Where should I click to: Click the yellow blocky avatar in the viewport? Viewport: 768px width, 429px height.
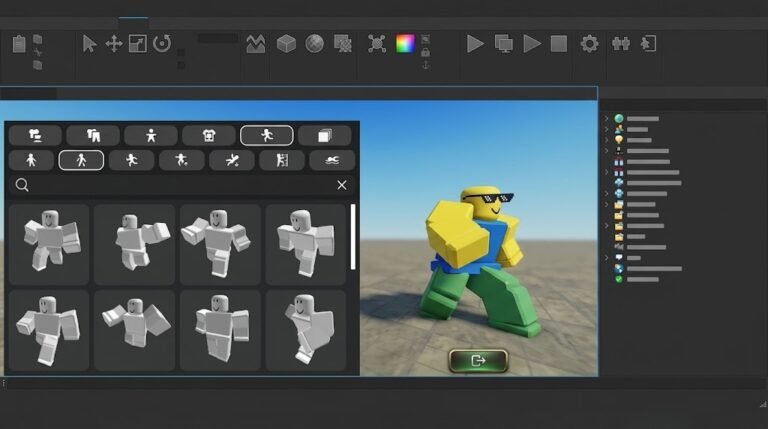click(x=478, y=260)
